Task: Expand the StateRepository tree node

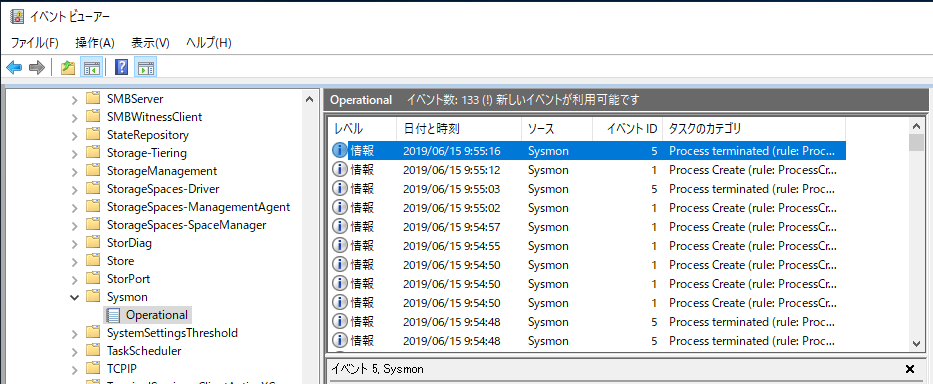Action: point(74,136)
